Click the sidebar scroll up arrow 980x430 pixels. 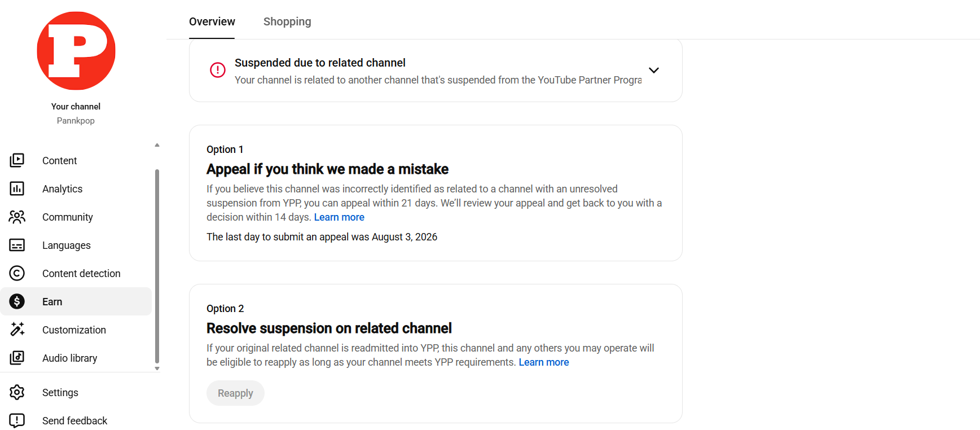157,146
